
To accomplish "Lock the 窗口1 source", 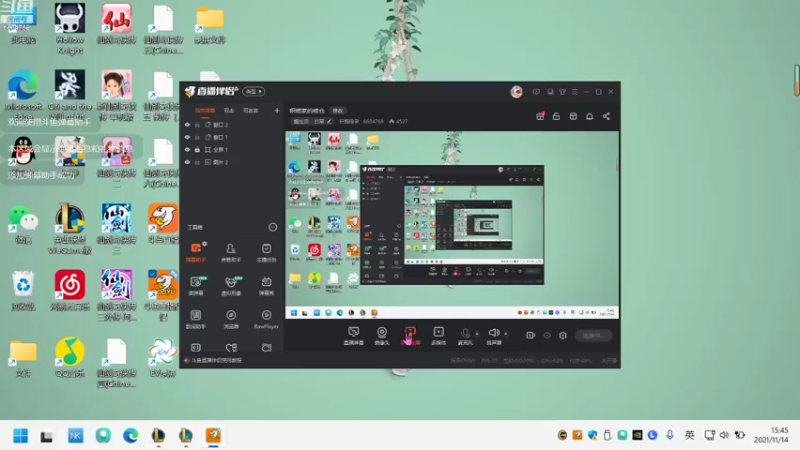I will tap(197, 137).
